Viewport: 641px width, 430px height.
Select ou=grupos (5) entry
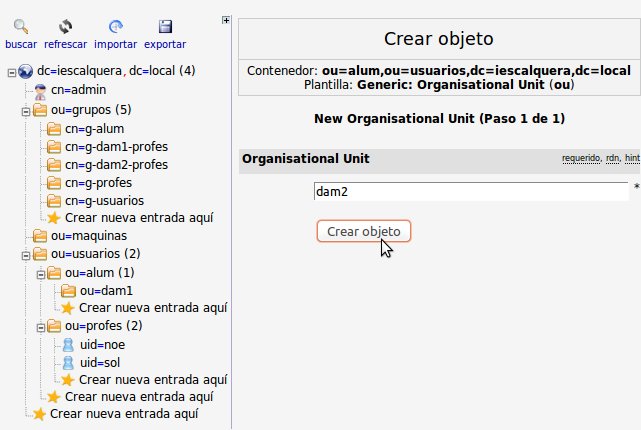point(91,110)
